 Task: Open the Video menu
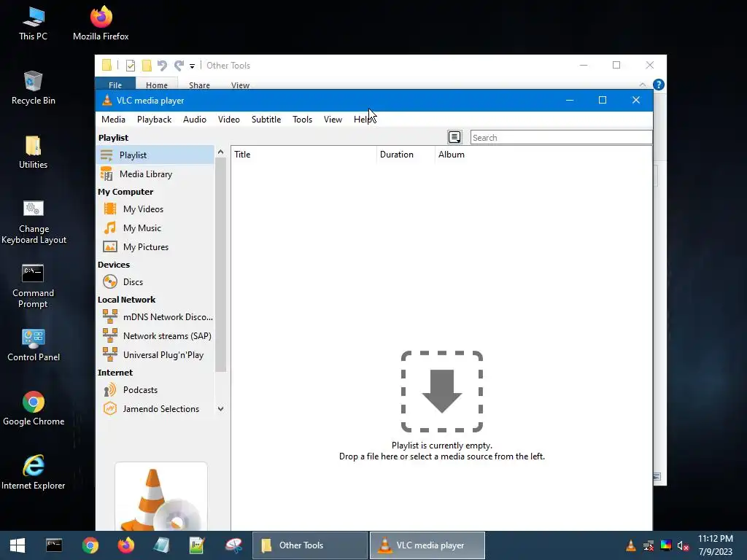point(228,120)
